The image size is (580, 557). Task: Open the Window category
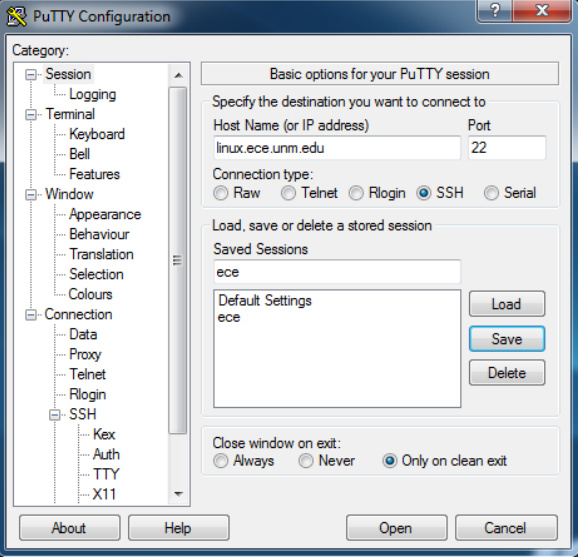coord(69,194)
